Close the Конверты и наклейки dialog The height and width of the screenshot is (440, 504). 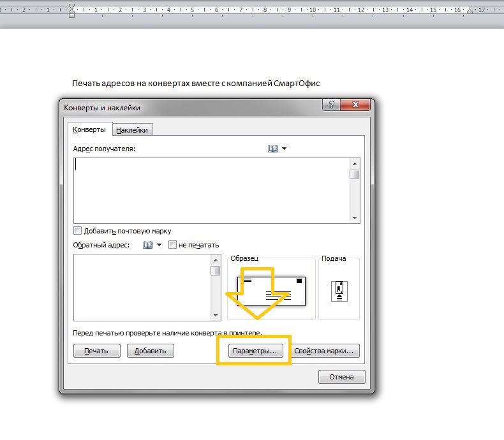coord(356,106)
